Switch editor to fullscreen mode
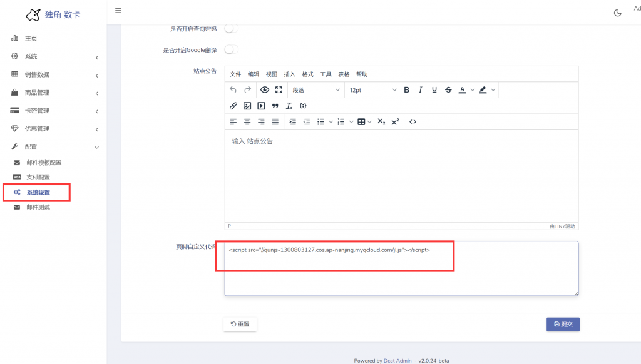Image resolution: width=641 pixels, height=364 pixels. (x=279, y=90)
